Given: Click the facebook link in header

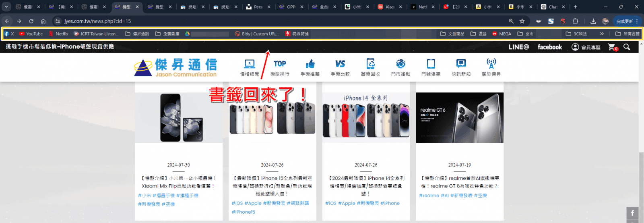Looking at the screenshot, I should (550, 47).
